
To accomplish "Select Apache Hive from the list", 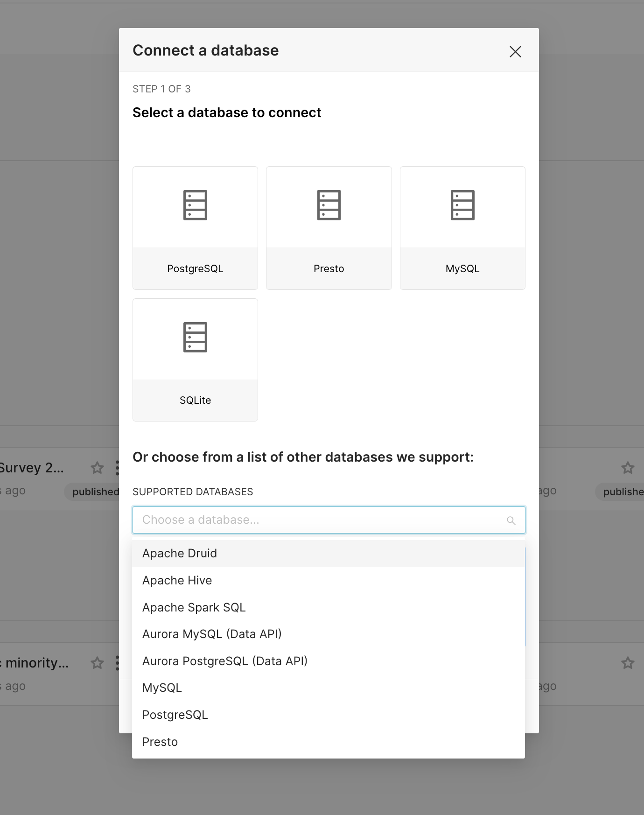I will [x=177, y=581].
